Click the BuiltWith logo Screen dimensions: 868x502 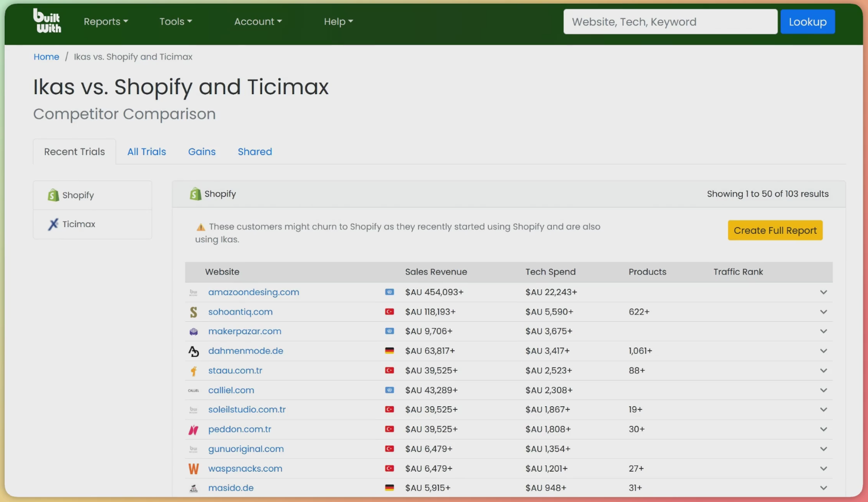tap(47, 21)
